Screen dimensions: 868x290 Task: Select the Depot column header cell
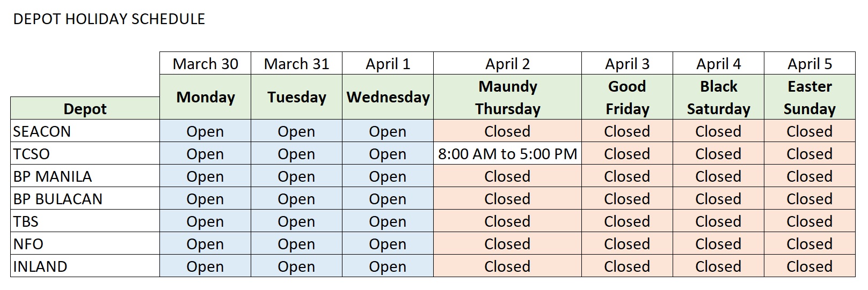click(85, 109)
